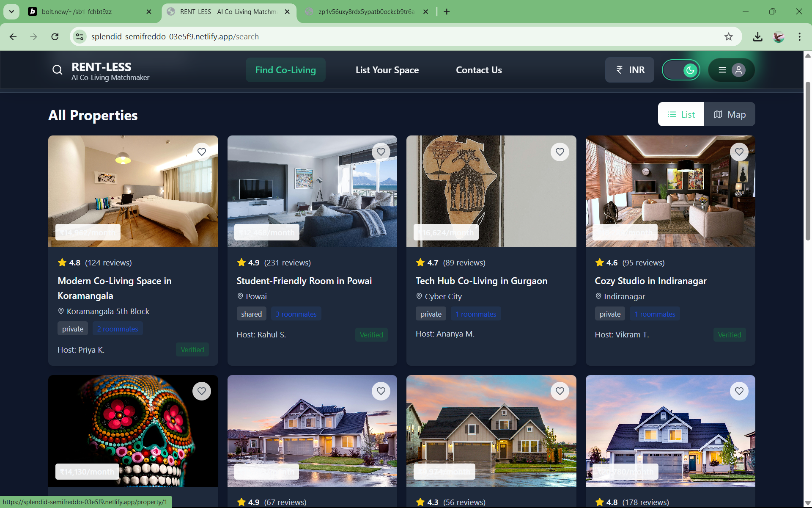Reload the page
The width and height of the screenshot is (812, 508).
(55, 37)
